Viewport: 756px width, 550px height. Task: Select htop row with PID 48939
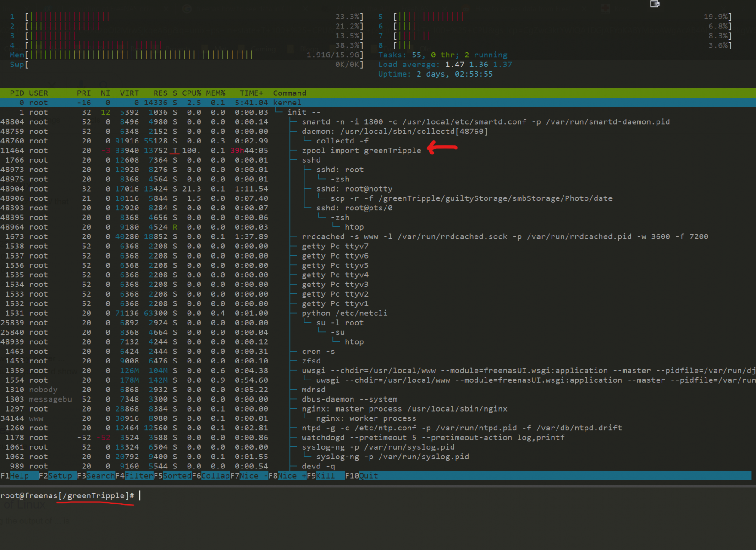[378, 342]
